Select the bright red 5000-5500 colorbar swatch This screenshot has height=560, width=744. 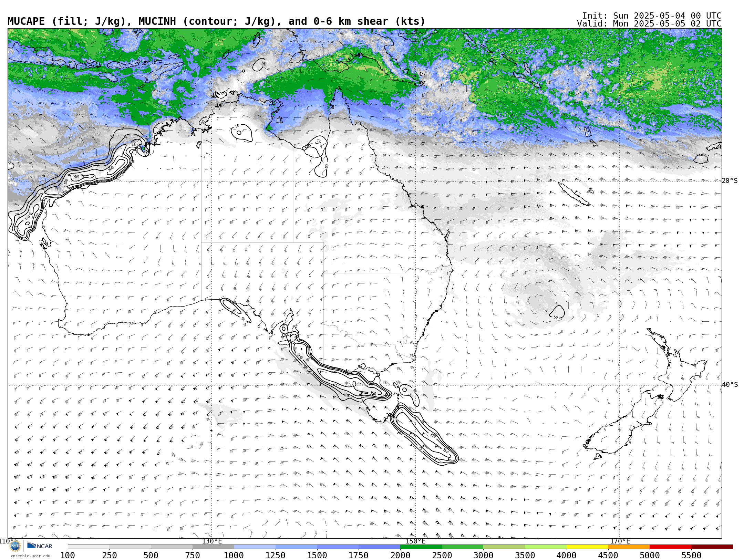tap(671, 547)
